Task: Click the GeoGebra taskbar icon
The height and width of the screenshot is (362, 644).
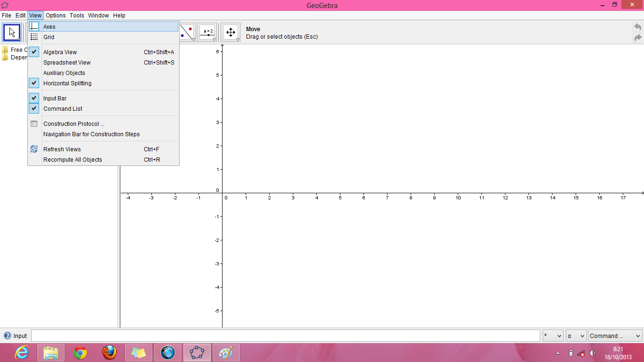Action: click(197, 353)
